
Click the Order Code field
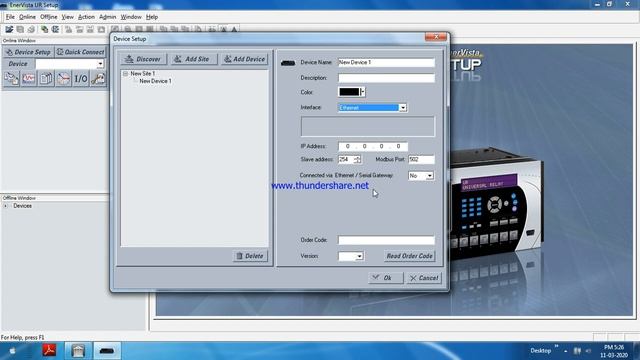coord(386,240)
